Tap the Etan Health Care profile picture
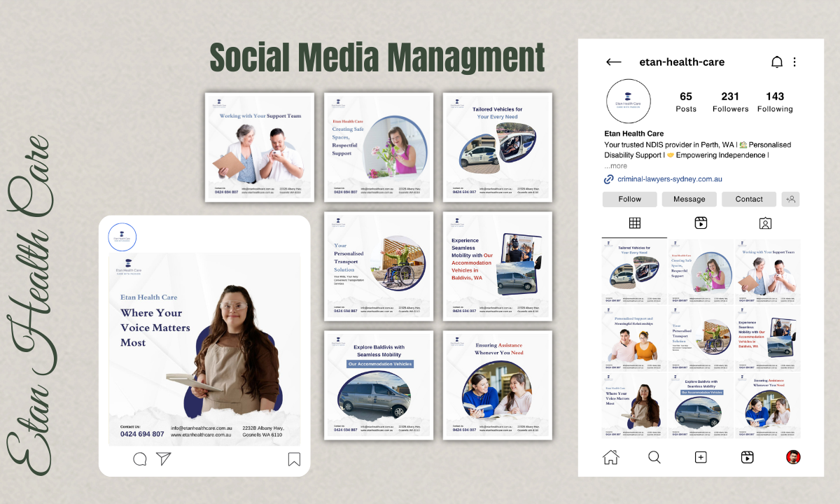The image size is (840, 504). point(628,101)
